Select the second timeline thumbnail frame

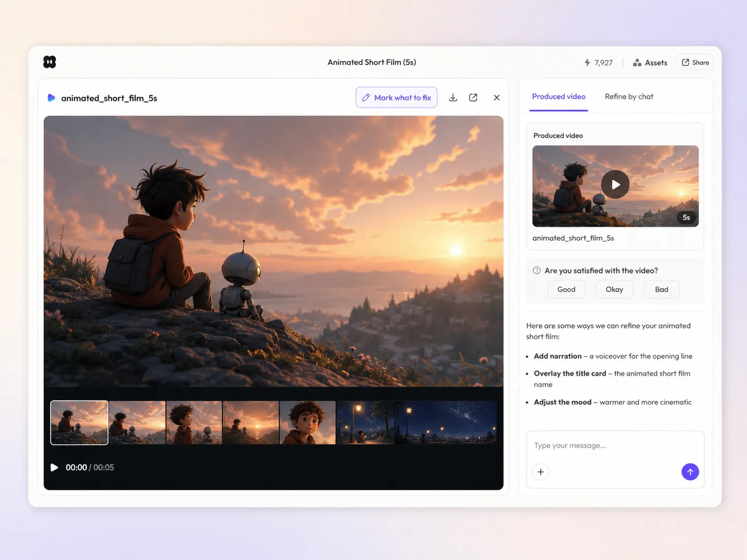point(137,423)
